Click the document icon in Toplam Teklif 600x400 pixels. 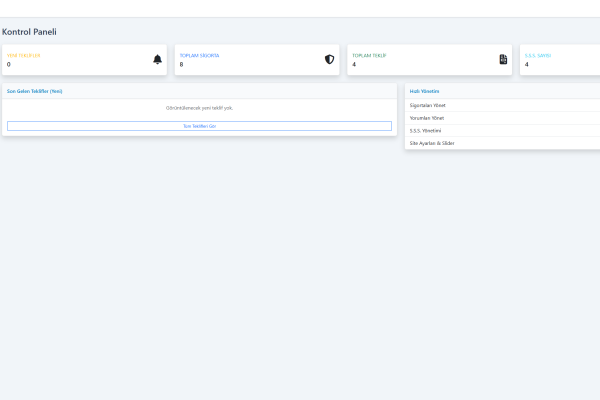[503, 60]
